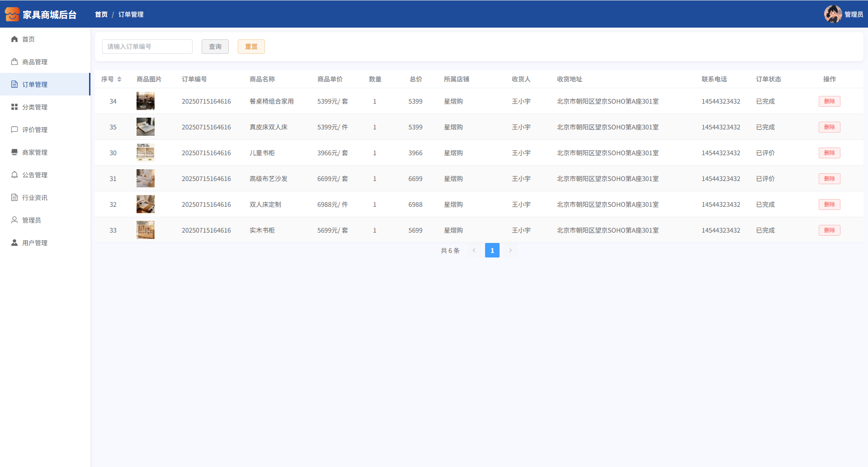Click the shopping bag icon for 商品管理
The height and width of the screenshot is (467, 868).
(14, 62)
